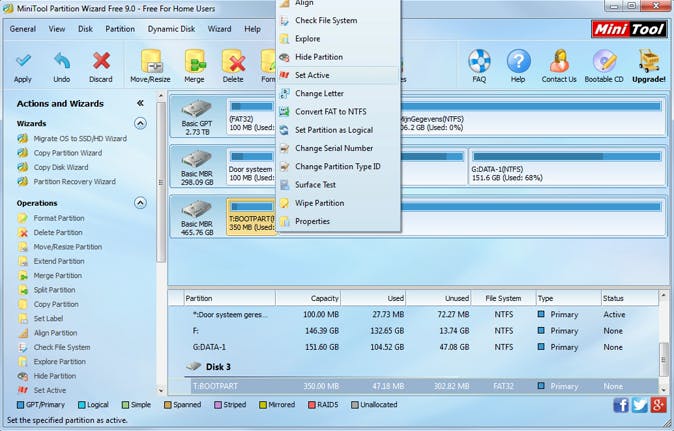Click the Status column header
This screenshot has width=674, height=431.
tap(629, 298)
